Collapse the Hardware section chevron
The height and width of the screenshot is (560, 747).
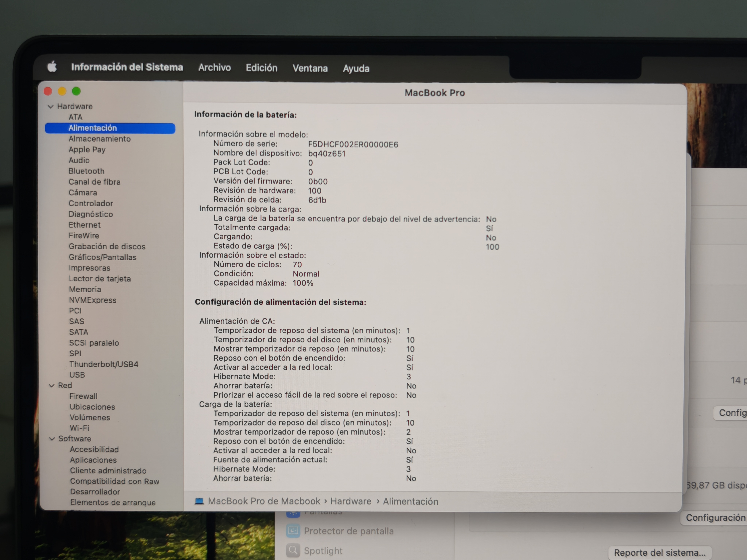click(x=51, y=107)
